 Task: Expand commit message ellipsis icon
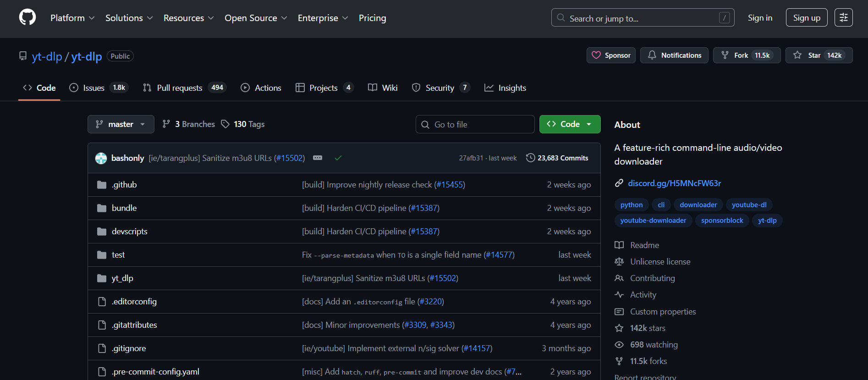(x=318, y=158)
